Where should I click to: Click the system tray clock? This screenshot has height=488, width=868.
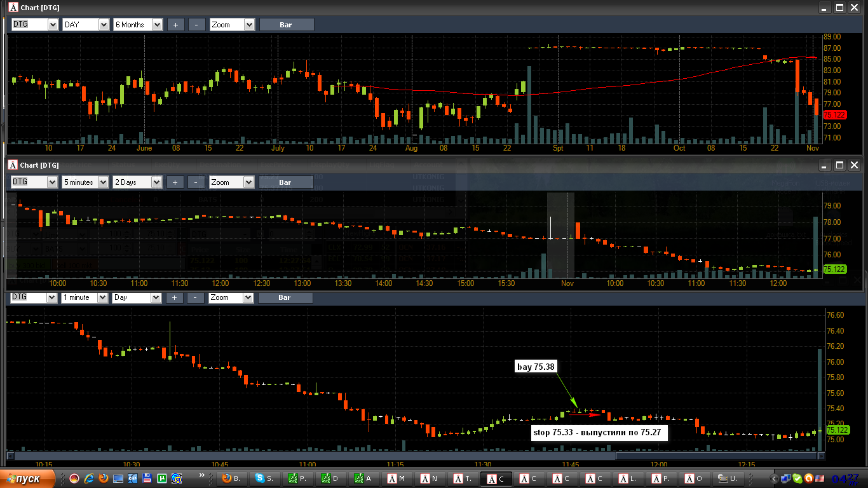[x=845, y=479]
